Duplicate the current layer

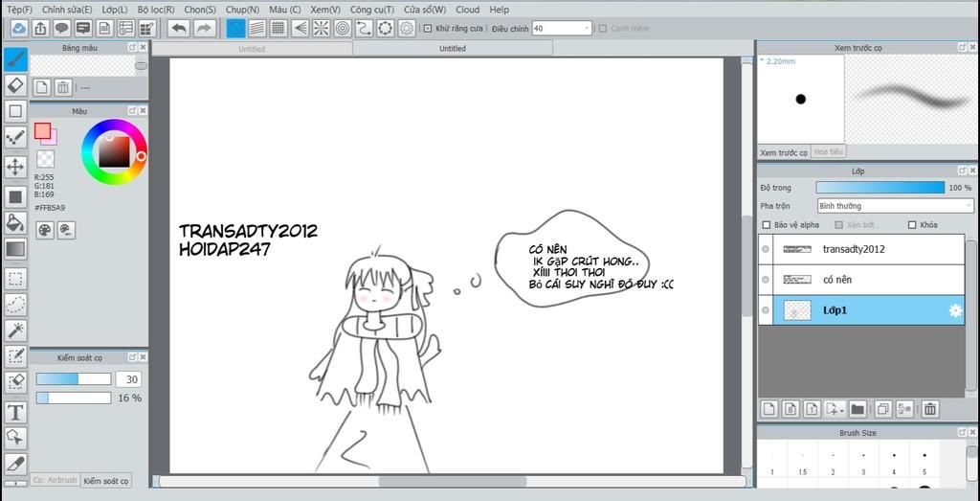[882, 409]
